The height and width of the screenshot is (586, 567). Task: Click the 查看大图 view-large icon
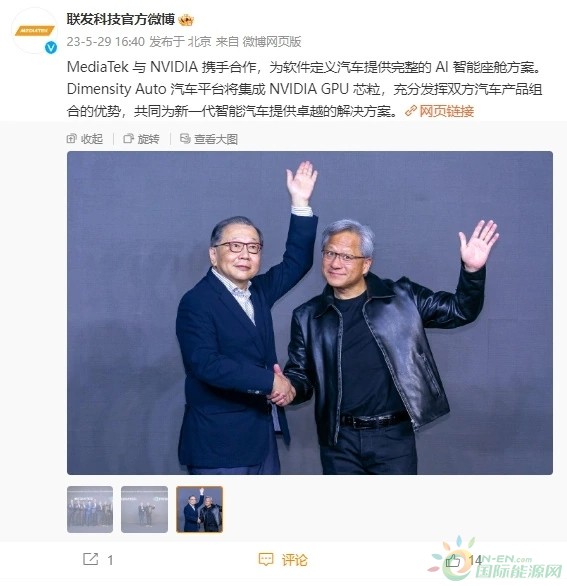point(185,139)
